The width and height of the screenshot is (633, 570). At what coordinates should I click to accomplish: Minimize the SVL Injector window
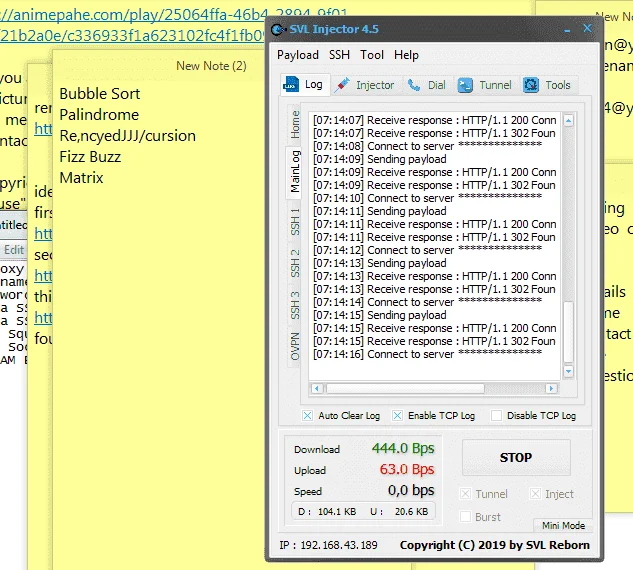567,29
